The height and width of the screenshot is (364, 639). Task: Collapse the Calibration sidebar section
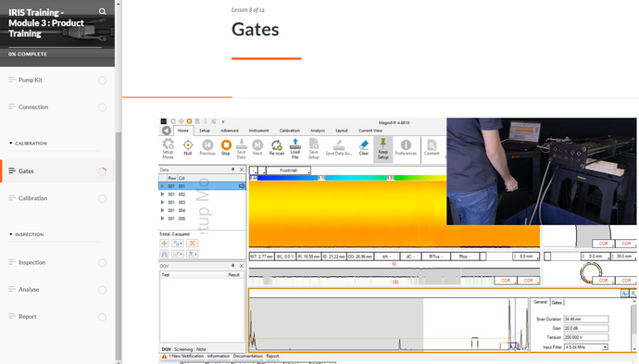[28, 144]
